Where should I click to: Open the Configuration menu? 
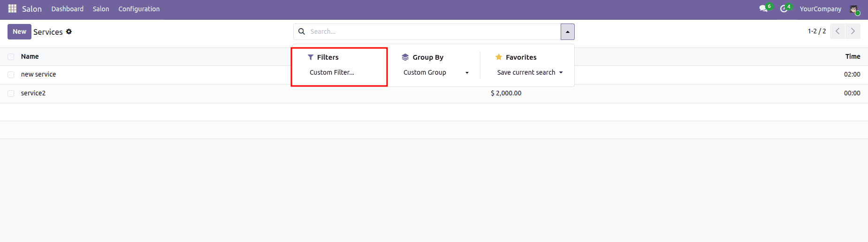(139, 9)
